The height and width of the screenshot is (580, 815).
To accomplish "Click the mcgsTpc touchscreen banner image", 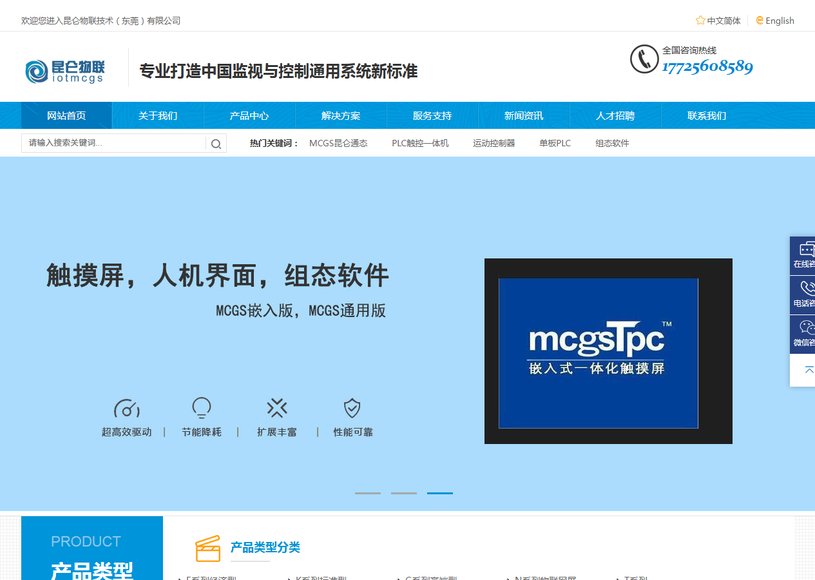I will (x=608, y=351).
